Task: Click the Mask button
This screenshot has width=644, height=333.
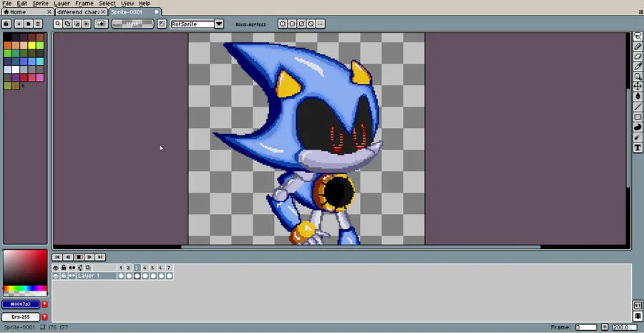Action: [132, 24]
